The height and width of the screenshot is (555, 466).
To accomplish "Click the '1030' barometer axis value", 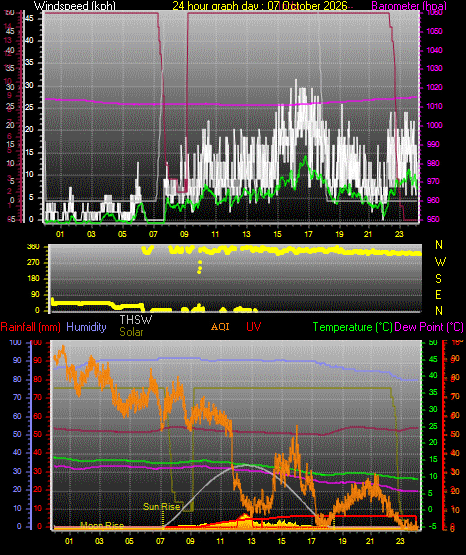I will (434, 68).
